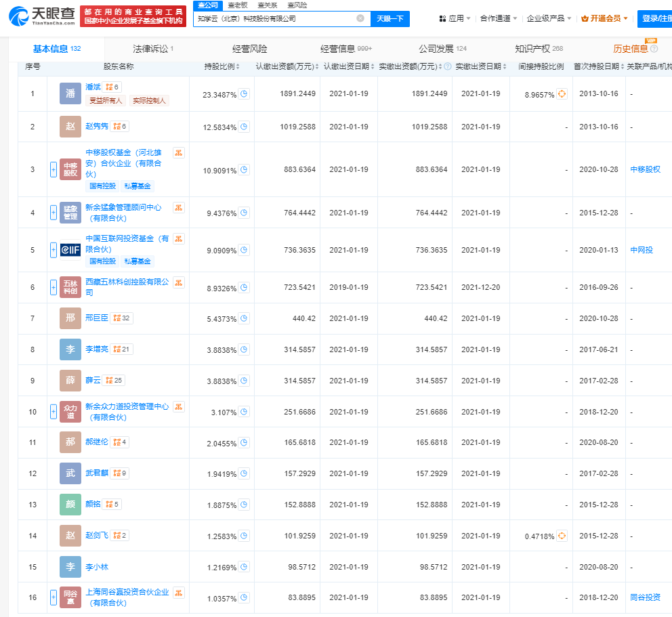
Task: Open equity structure icon for 中移股权基金
Action: coord(179,152)
